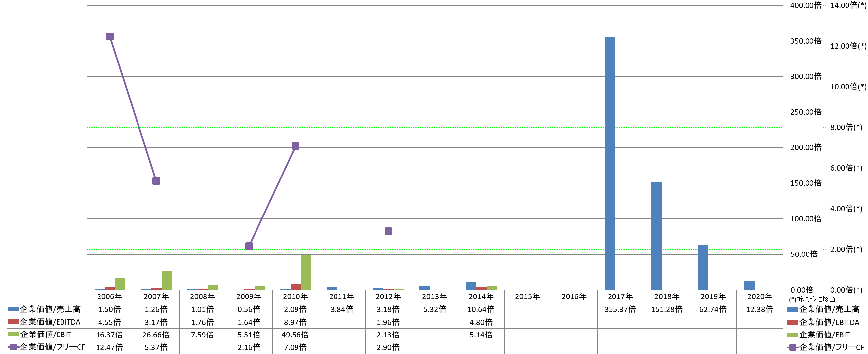This screenshot has width=868, height=354.
Task: Select the 2018年 blue bar
Action: [657, 236]
